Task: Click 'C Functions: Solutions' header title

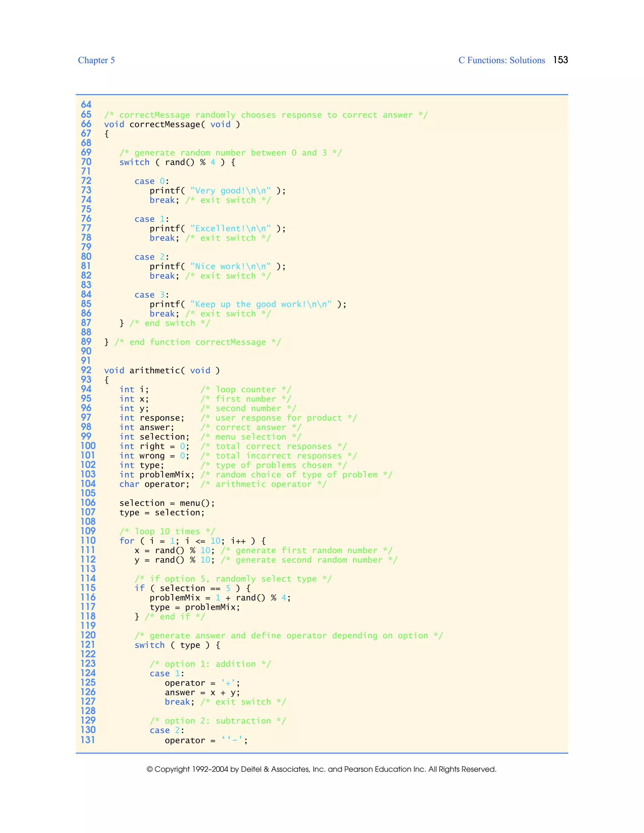Action: pos(501,60)
